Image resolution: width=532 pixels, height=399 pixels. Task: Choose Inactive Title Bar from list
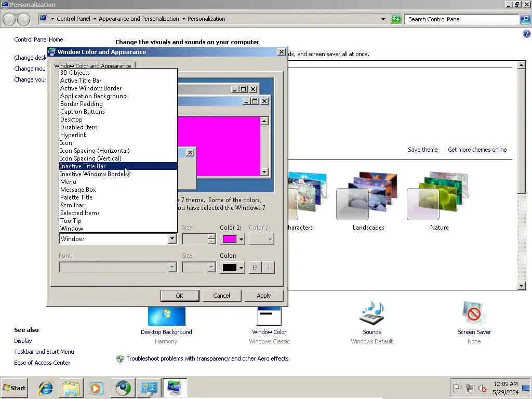[x=118, y=166]
